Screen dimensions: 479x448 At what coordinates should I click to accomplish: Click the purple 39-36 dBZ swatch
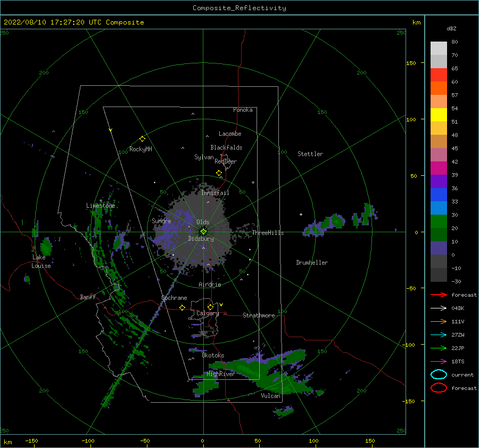(x=439, y=181)
